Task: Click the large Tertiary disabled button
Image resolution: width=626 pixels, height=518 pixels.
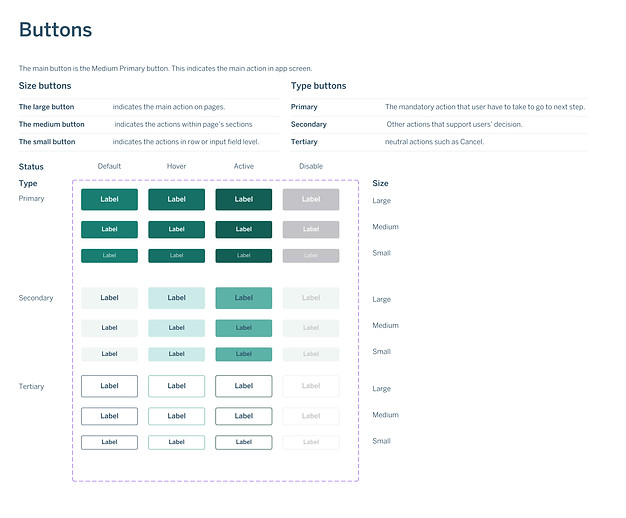Action: point(311,386)
